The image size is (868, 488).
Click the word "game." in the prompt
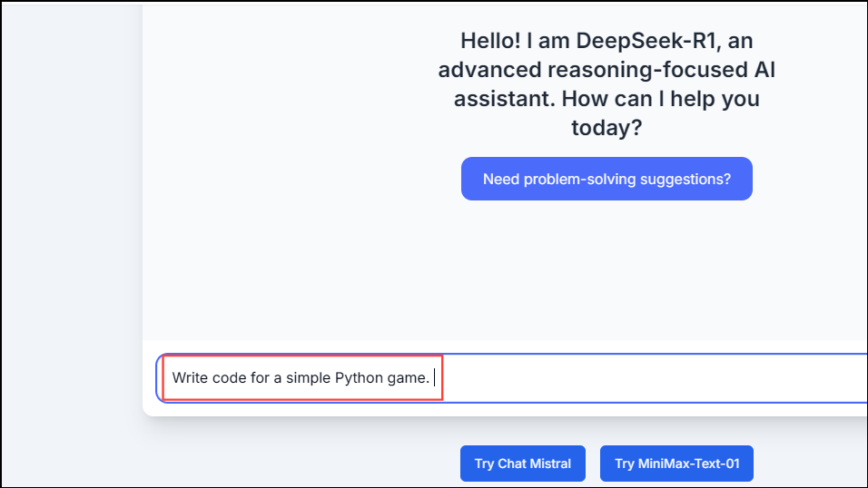(x=409, y=377)
